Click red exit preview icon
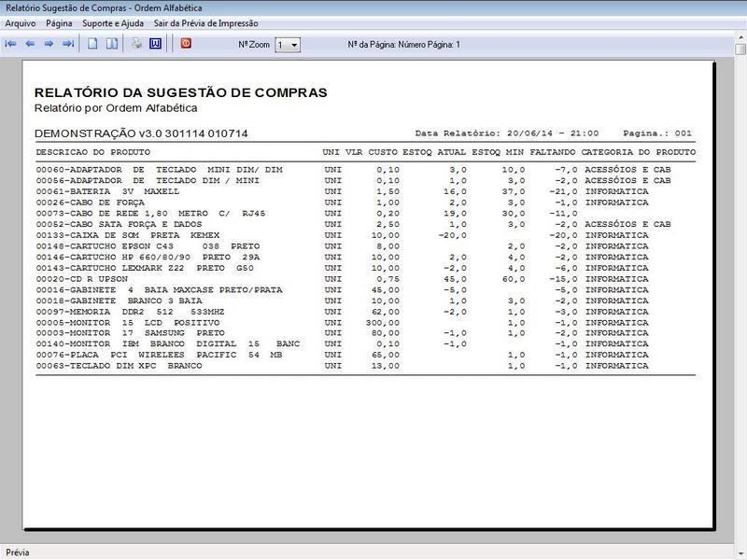747x560 pixels. point(186,44)
